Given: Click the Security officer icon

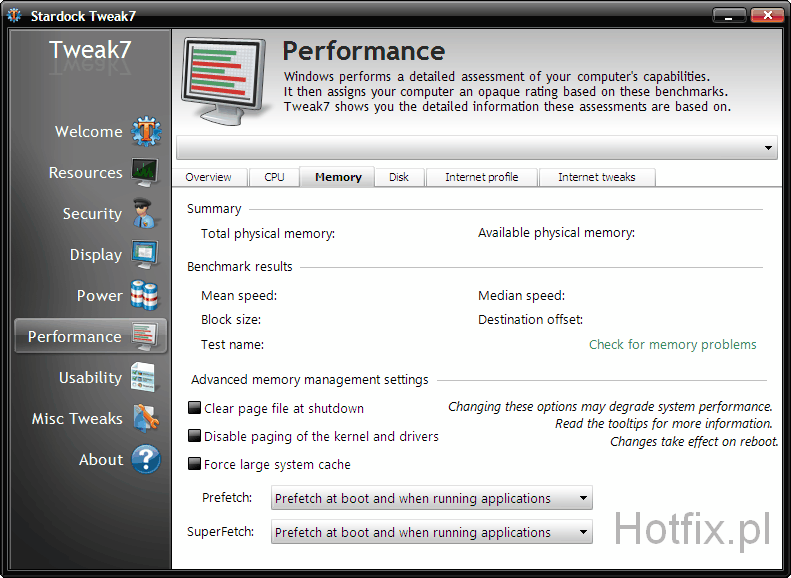Looking at the screenshot, I should [x=145, y=213].
